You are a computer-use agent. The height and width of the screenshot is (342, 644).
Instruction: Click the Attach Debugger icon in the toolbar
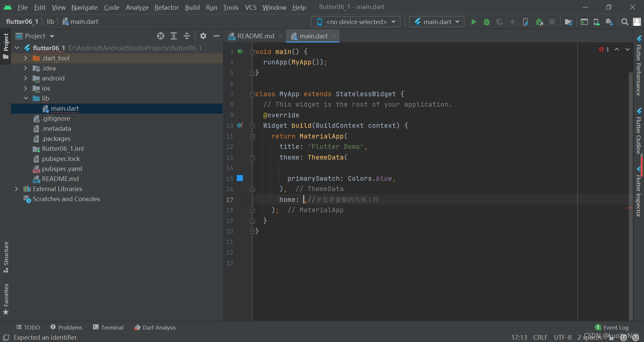tap(539, 22)
